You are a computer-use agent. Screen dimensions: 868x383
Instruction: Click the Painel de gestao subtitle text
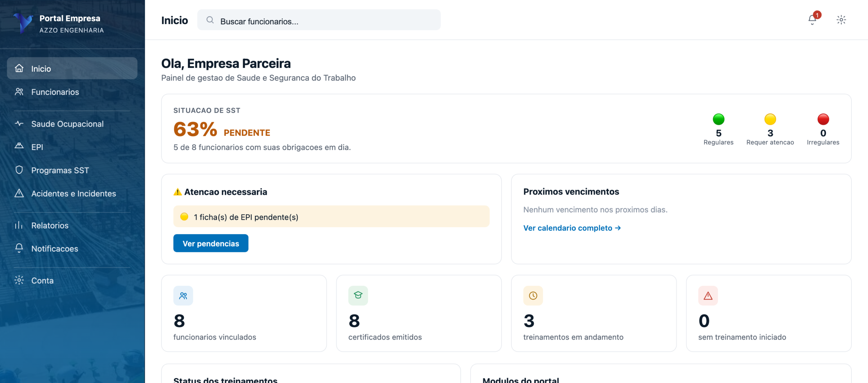pyautogui.click(x=258, y=78)
